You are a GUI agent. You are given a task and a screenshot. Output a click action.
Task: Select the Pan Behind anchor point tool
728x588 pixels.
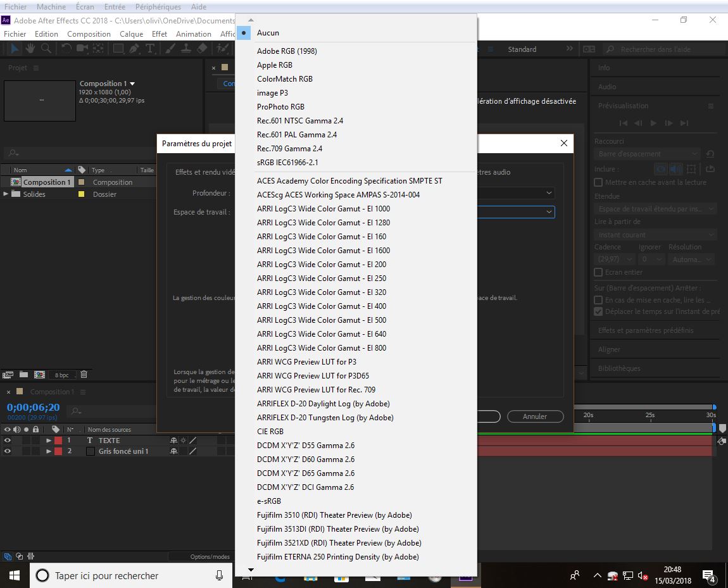[x=98, y=48]
